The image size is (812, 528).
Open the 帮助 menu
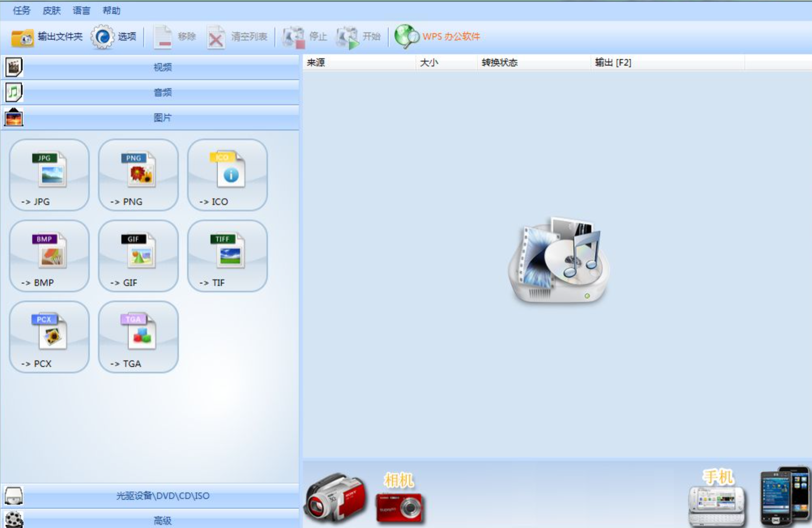(x=111, y=11)
